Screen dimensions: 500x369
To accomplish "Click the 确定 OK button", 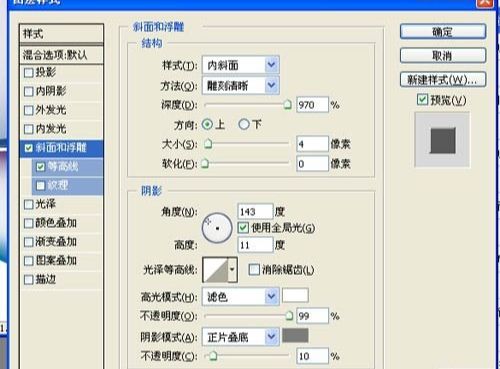I will pos(443,32).
